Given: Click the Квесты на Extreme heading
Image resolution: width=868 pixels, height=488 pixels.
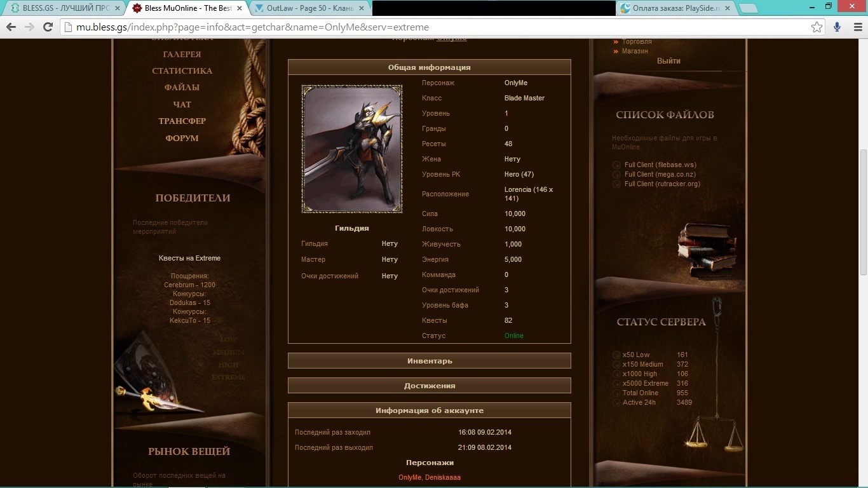Looking at the screenshot, I should (x=189, y=259).
